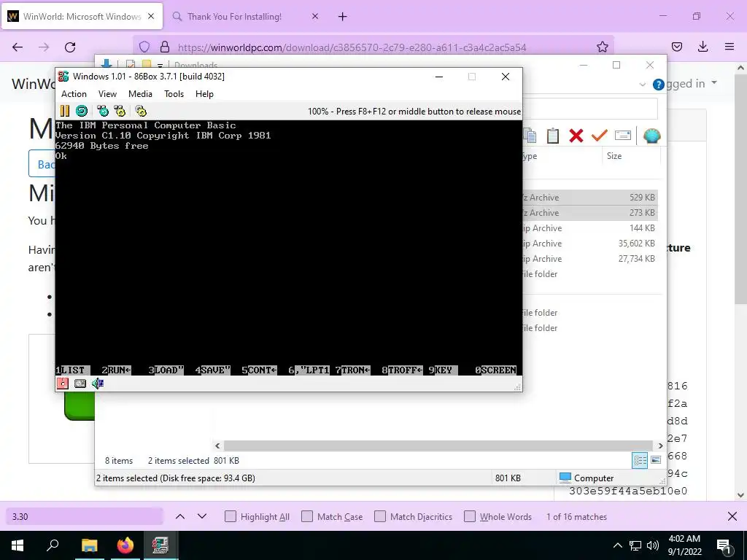Click the Firefox page vertical scrollbar thumb
747x560 pixels.
click(x=740, y=187)
